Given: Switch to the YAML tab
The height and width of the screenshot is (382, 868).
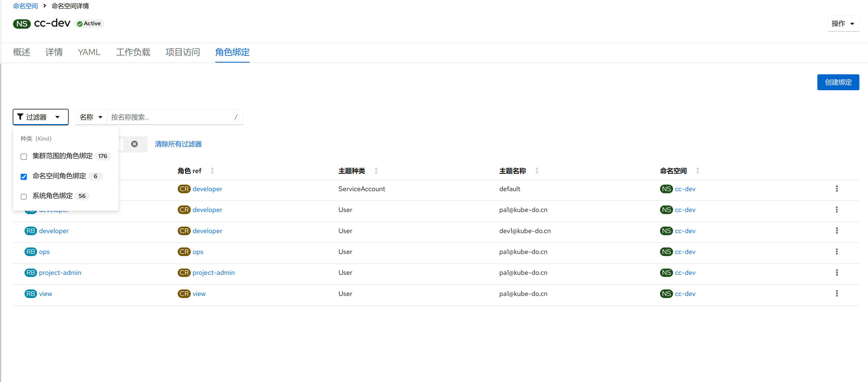Looking at the screenshot, I should [89, 52].
